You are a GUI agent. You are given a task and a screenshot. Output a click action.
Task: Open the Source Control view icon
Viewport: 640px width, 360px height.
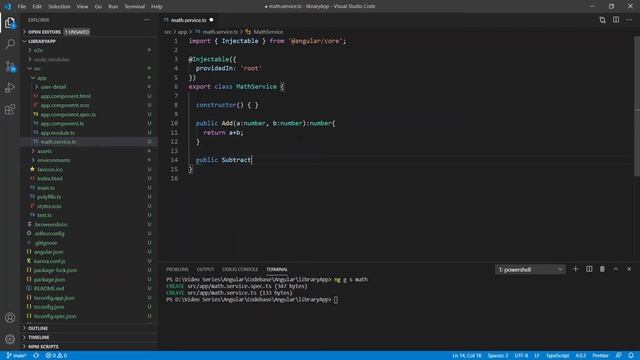pos(10,66)
